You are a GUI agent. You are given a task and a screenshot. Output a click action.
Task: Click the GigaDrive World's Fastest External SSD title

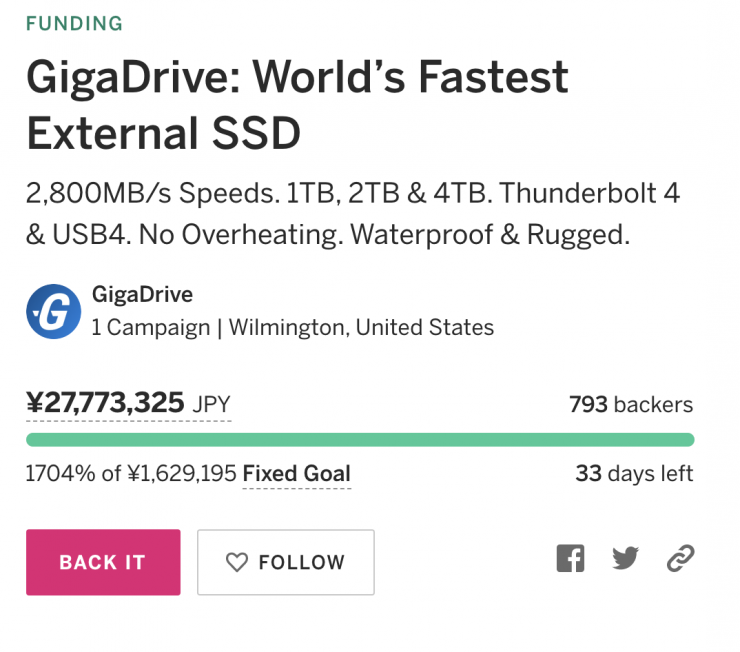point(297,104)
